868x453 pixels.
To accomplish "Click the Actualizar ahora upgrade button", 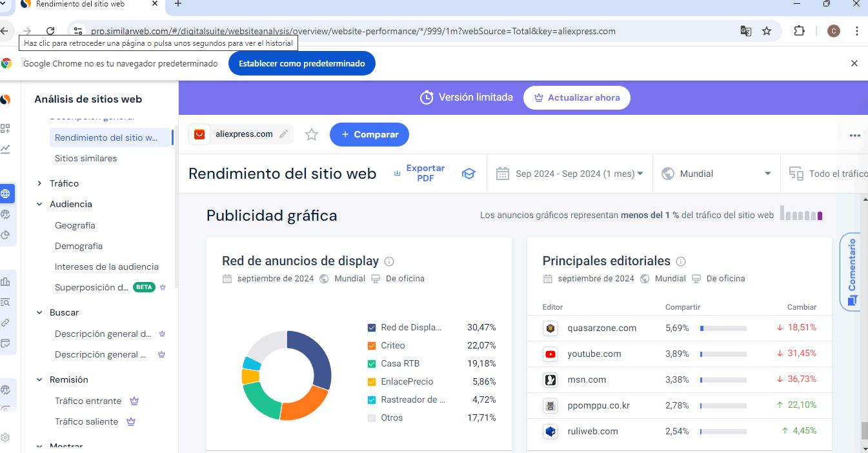I will 576,97.
